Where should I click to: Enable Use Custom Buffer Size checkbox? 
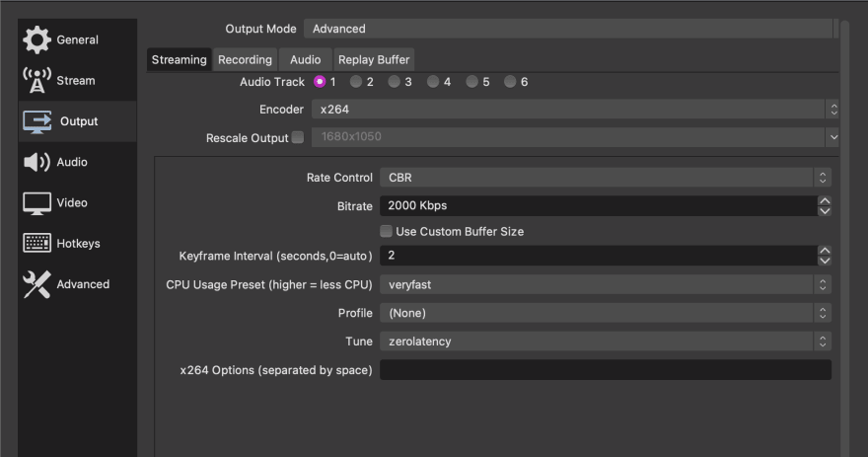coord(386,231)
